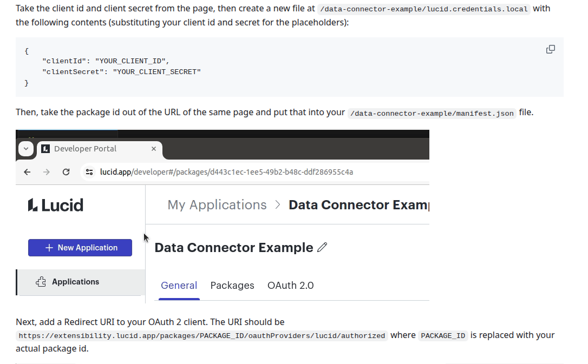Click the New Application button
This screenshot has width=588, height=364.
coord(80,248)
